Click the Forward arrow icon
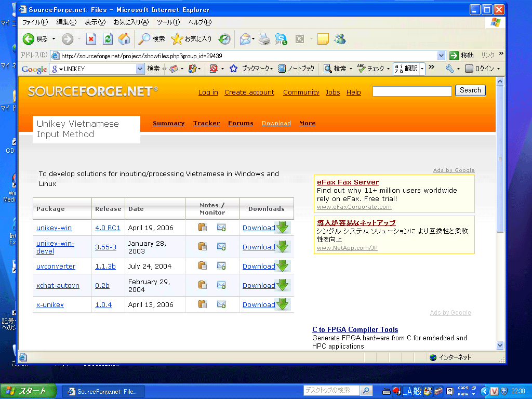532x399 pixels. click(x=68, y=39)
